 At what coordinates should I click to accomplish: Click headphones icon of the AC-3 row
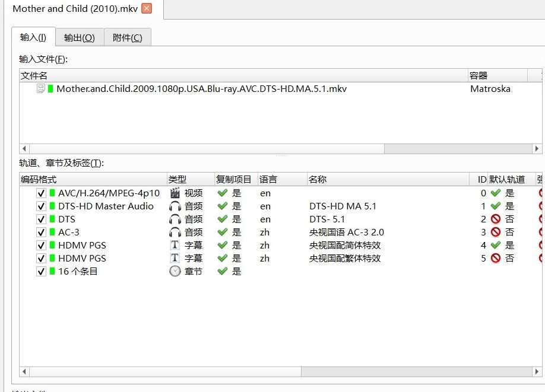coord(175,232)
